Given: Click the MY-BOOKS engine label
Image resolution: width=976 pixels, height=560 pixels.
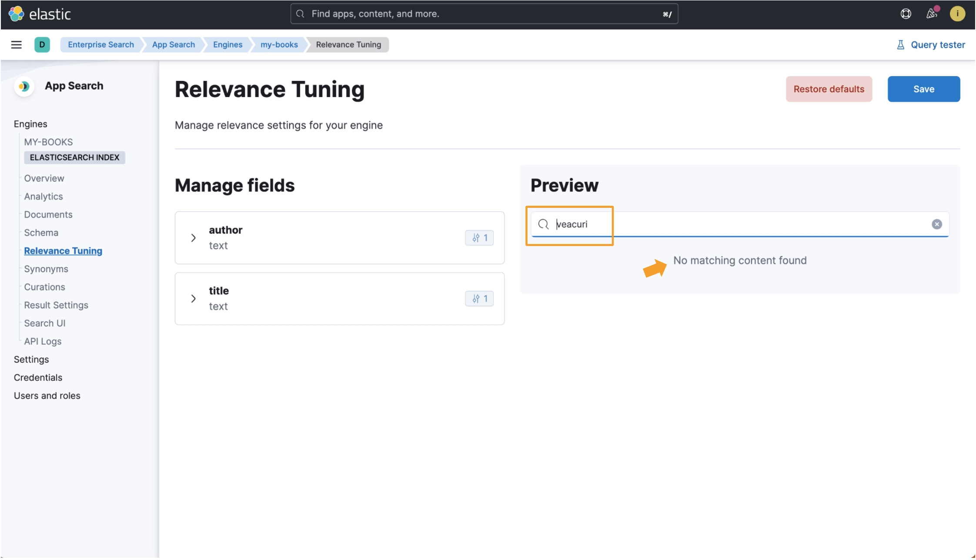Looking at the screenshot, I should 48,142.
